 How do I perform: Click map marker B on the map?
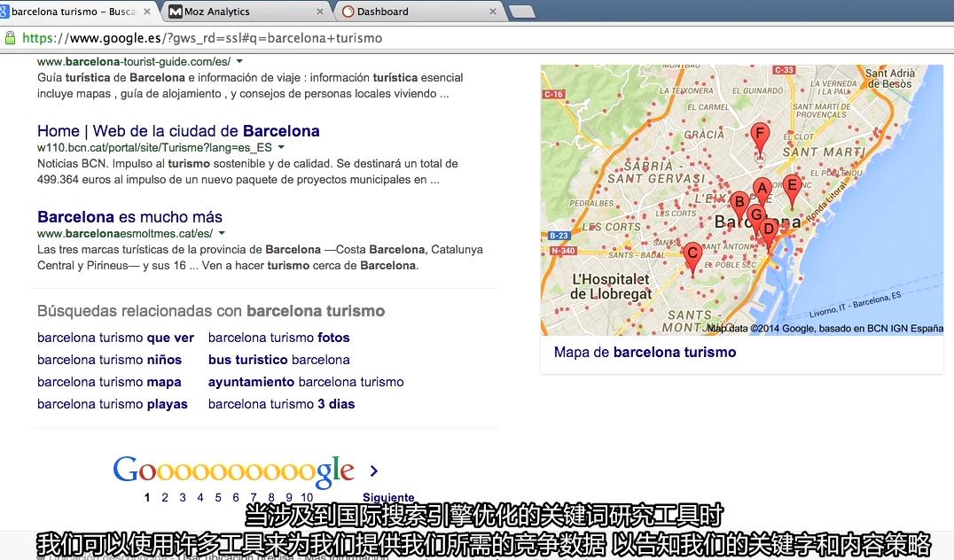[739, 206]
